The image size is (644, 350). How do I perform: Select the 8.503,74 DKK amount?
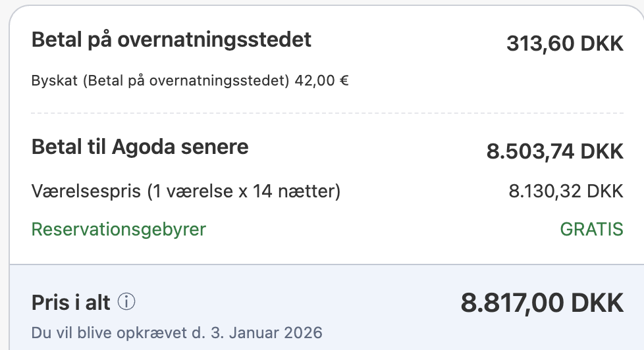[554, 151]
